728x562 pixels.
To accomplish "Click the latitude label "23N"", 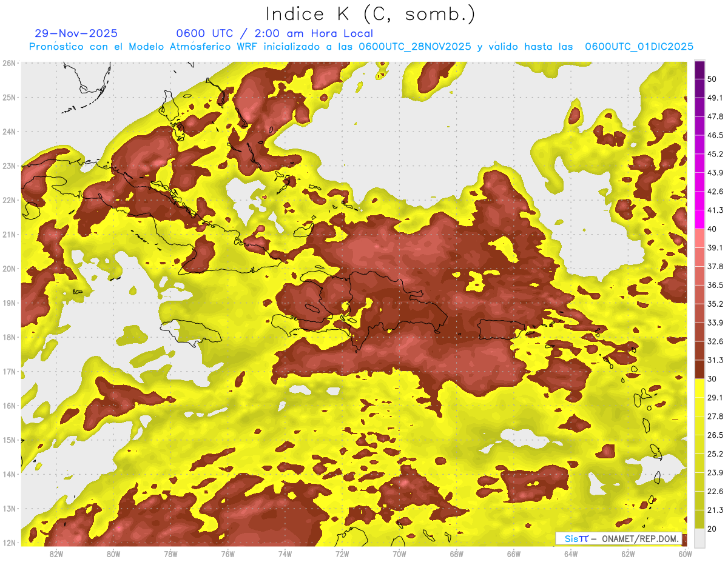I will tap(8, 166).
